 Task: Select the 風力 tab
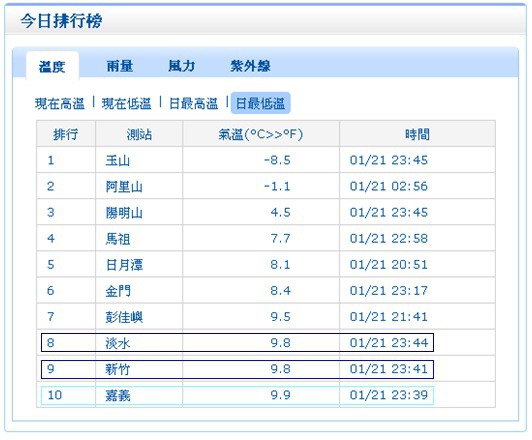(182, 66)
